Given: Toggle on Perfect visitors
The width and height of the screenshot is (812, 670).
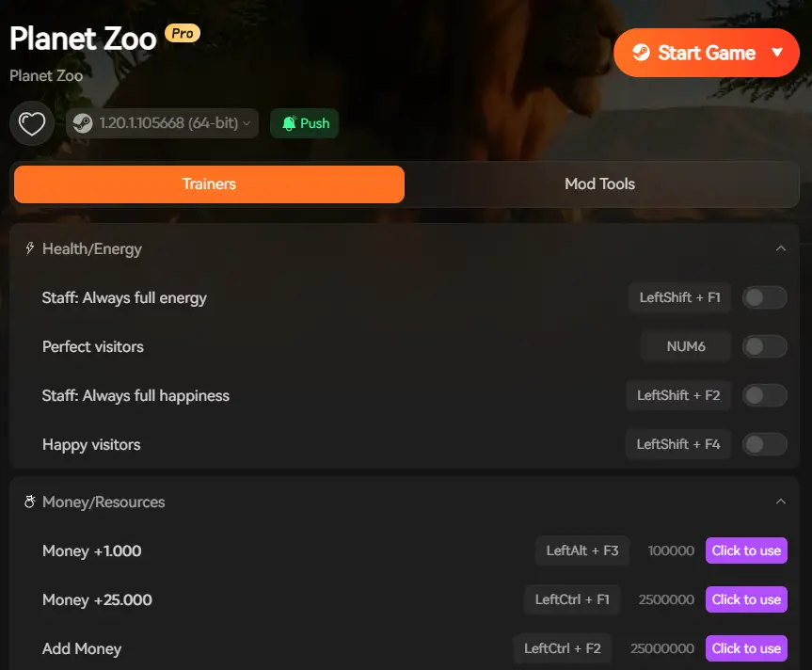Looking at the screenshot, I should click(764, 346).
